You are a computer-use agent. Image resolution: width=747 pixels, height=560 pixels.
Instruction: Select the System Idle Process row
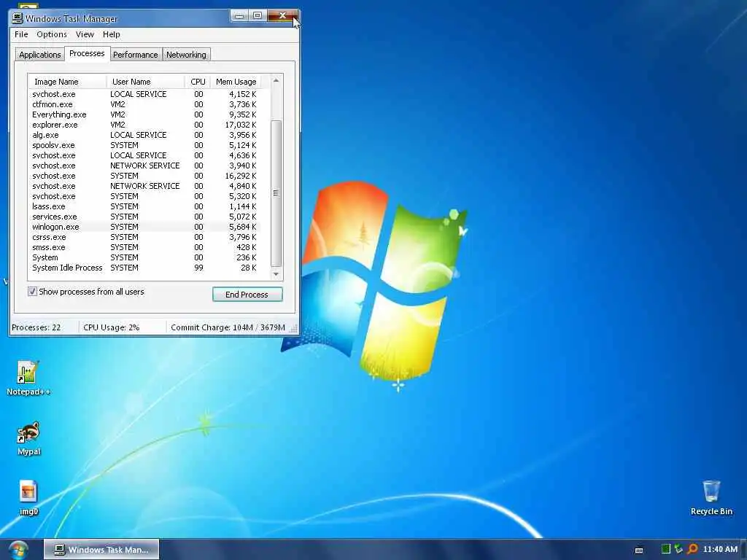point(144,268)
